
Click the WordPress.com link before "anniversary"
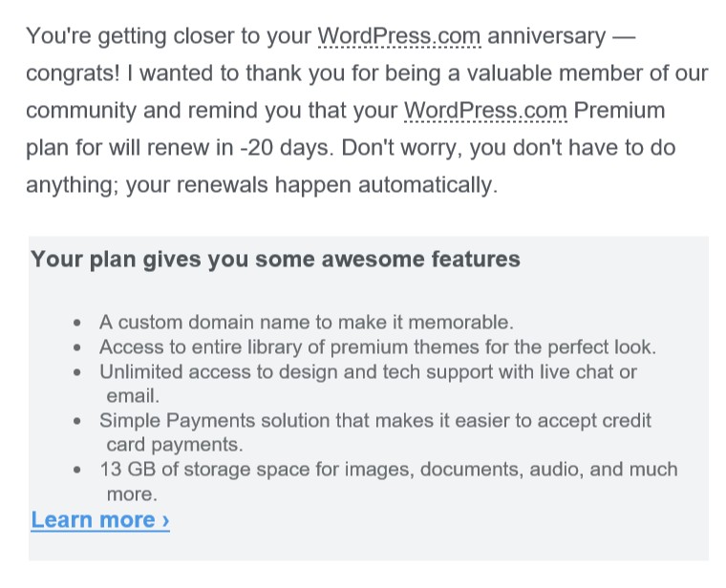tap(399, 36)
